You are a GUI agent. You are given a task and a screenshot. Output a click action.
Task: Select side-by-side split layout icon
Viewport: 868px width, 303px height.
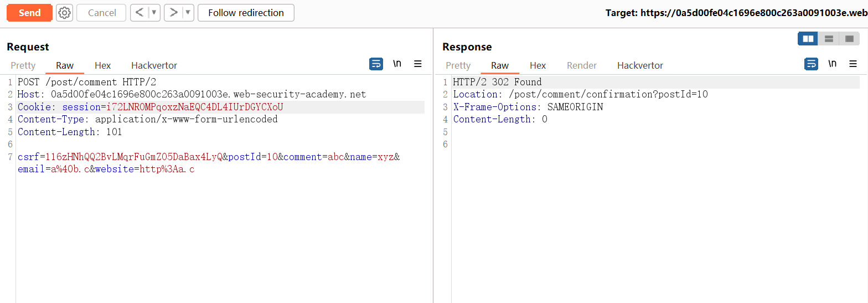pyautogui.click(x=808, y=39)
